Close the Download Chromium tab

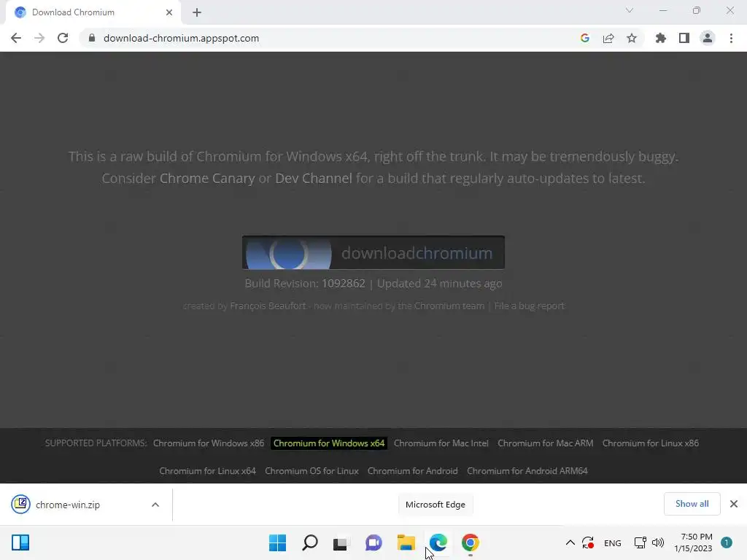[169, 12]
